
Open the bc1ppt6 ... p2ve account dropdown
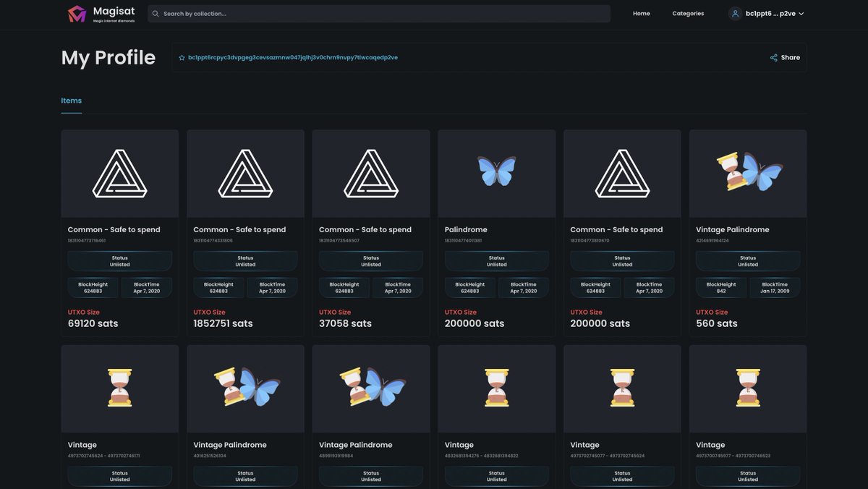767,14
